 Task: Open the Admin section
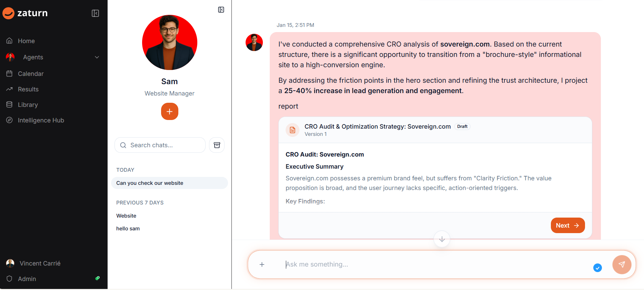pyautogui.click(x=27, y=279)
